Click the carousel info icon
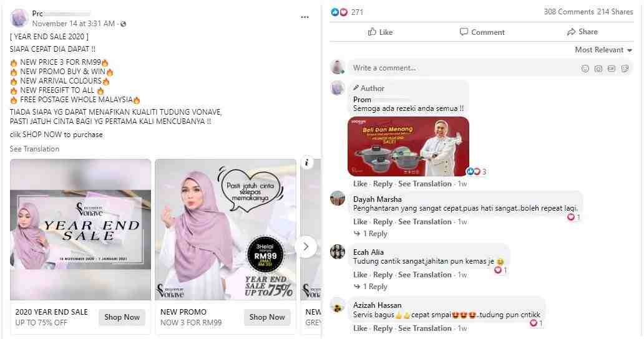The image size is (644, 339). point(307,163)
